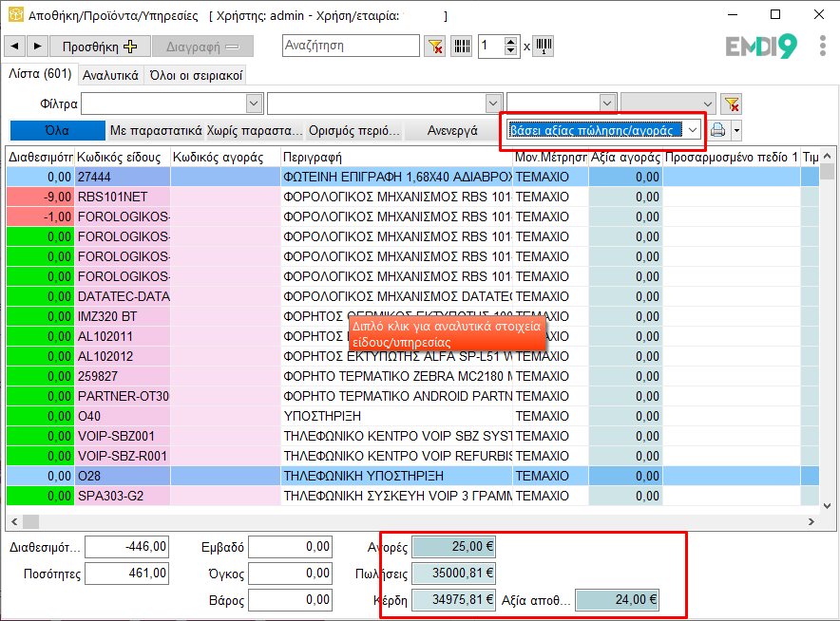Screen dimensions: 840x621
Task: Go to the next record arrow
Action: click(x=37, y=47)
